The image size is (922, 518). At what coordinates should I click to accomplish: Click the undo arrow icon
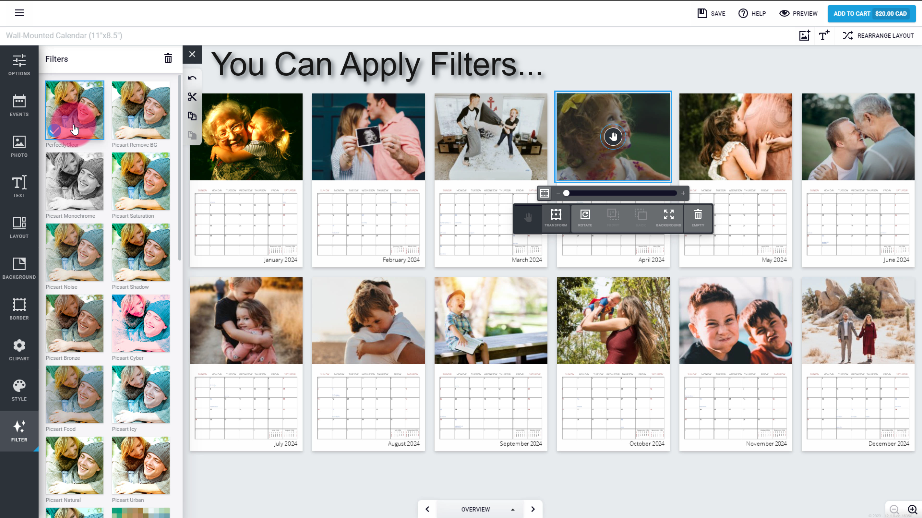pos(192,78)
